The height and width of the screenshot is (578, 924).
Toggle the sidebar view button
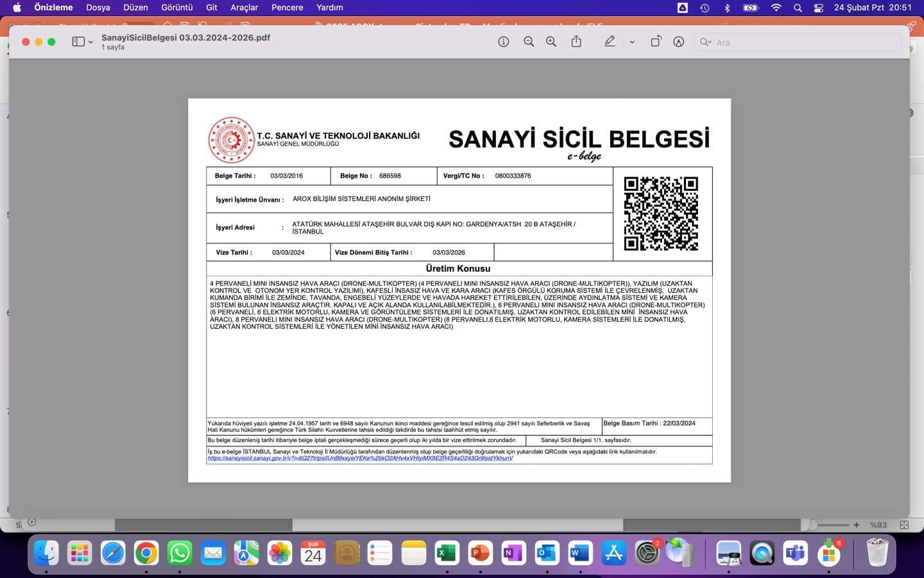pyautogui.click(x=78, y=42)
